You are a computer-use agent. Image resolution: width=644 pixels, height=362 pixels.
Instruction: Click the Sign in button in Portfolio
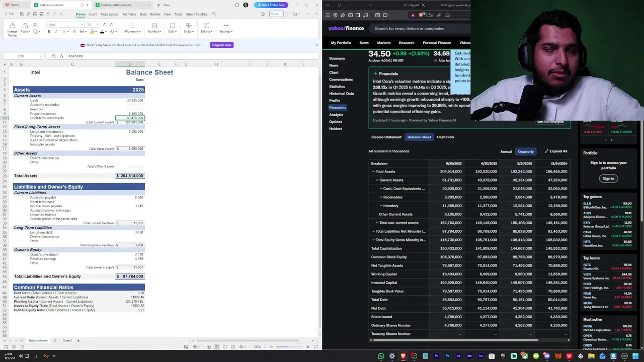pos(608,178)
